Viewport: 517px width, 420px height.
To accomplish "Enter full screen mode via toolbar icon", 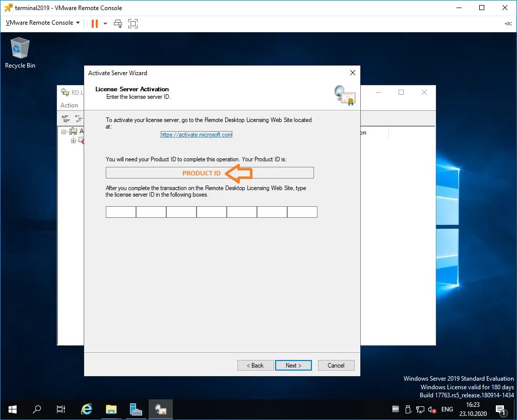I will [133, 23].
